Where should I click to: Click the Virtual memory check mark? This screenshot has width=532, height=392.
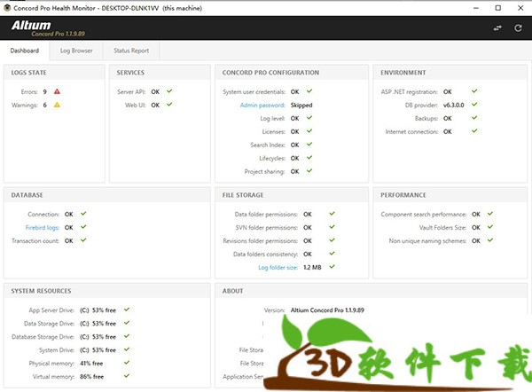(x=127, y=376)
